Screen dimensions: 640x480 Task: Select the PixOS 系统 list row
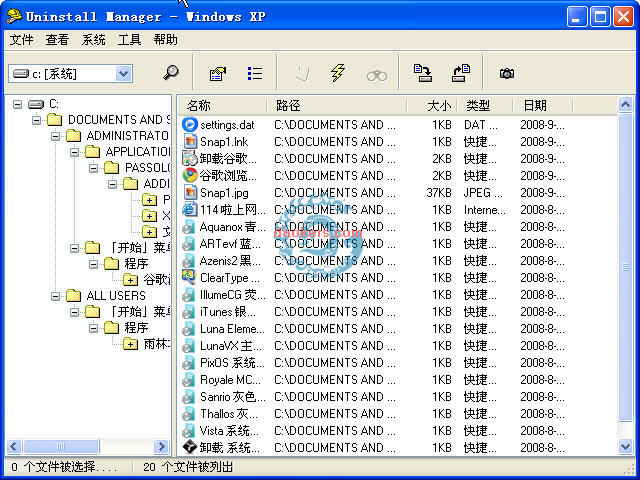378,363
